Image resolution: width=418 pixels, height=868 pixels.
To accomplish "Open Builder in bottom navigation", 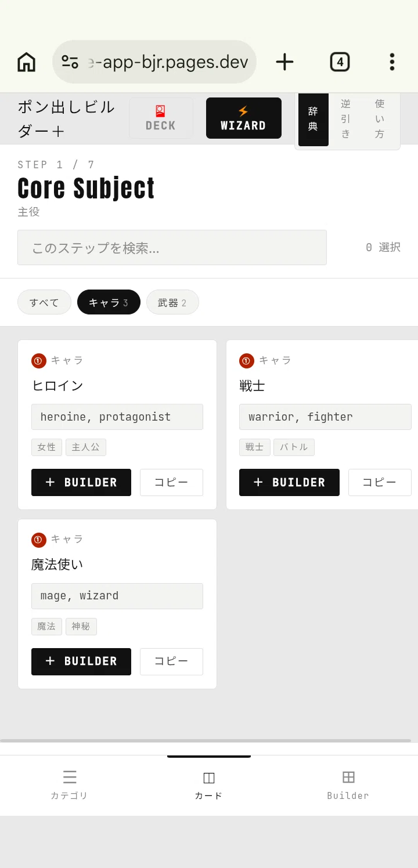I will click(348, 785).
